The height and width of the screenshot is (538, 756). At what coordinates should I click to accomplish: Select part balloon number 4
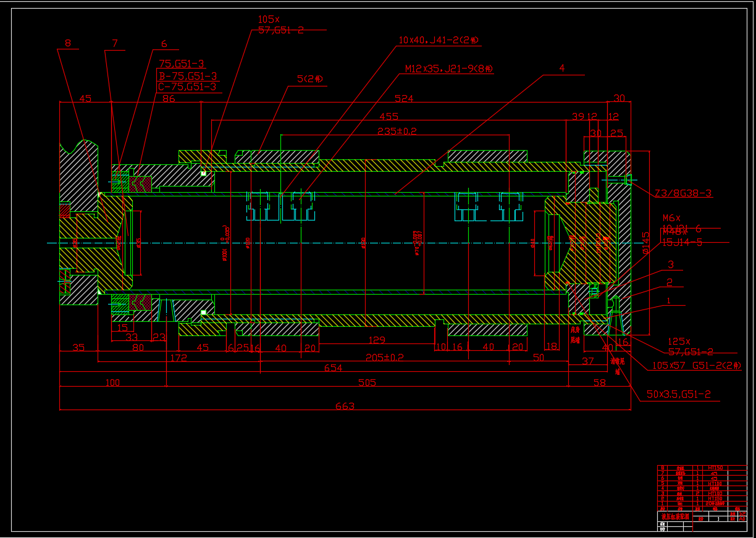561,69
